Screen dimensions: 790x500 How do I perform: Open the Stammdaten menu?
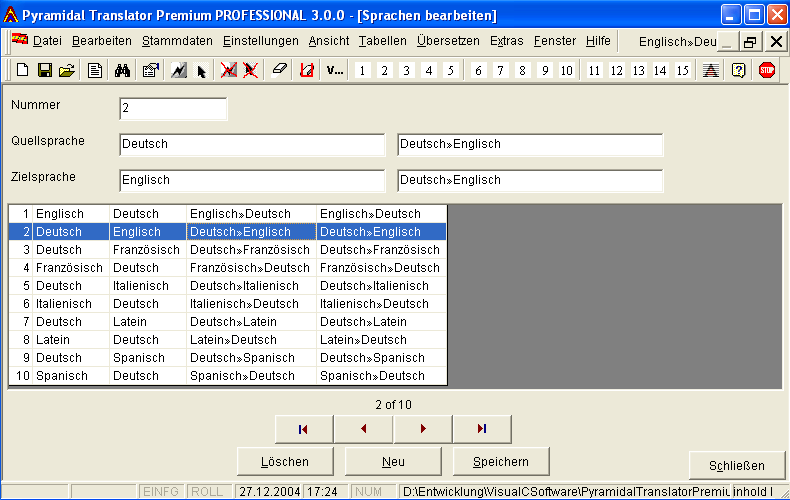[x=177, y=41]
